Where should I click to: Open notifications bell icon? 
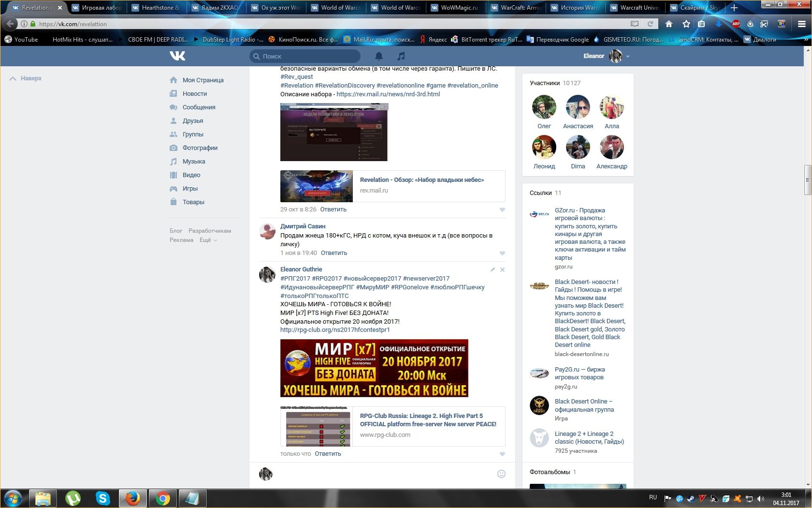click(x=379, y=56)
